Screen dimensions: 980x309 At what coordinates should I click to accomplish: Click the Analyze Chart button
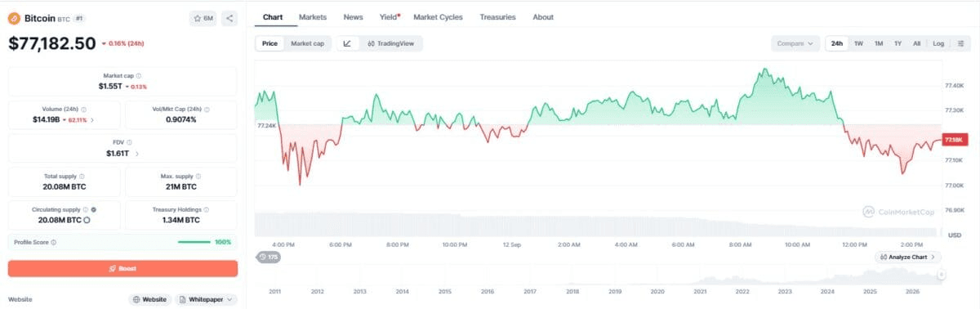click(x=908, y=257)
